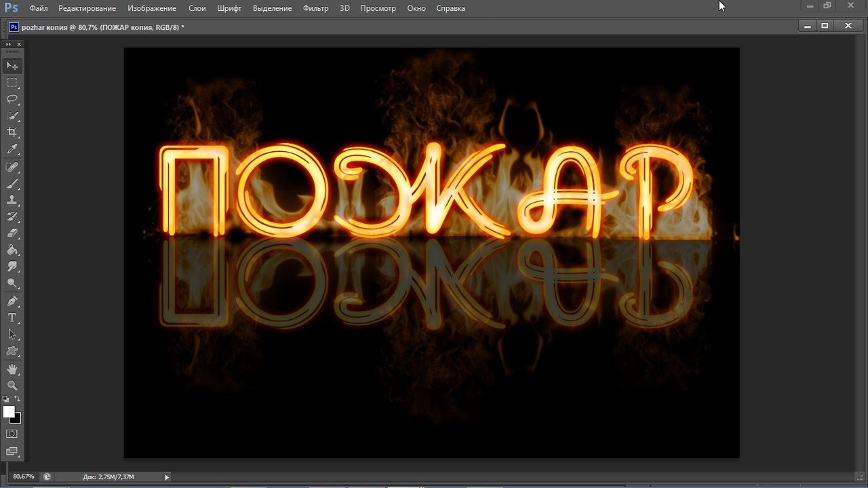
Task: Swap foreground and background colors
Action: (18, 399)
